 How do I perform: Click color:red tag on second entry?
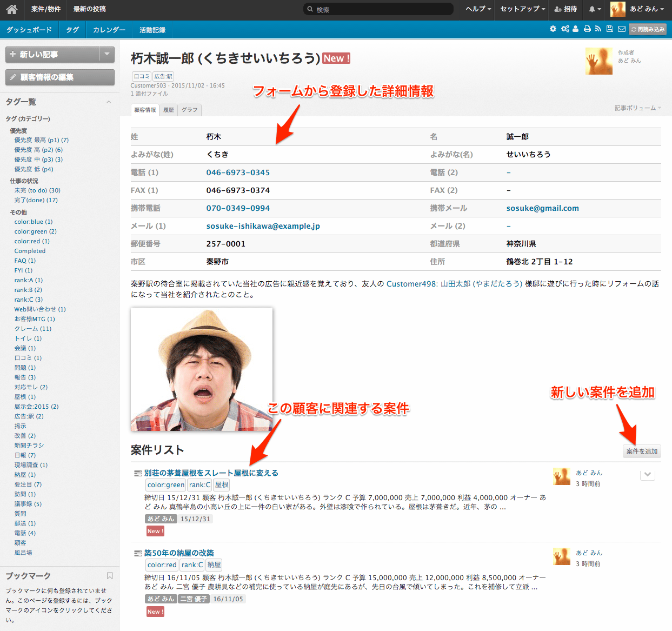pos(162,565)
